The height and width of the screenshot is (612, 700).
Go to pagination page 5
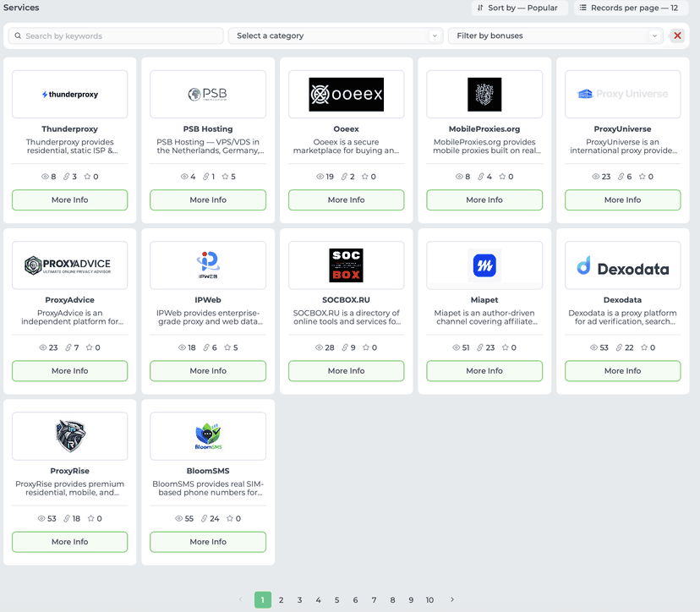[336, 600]
